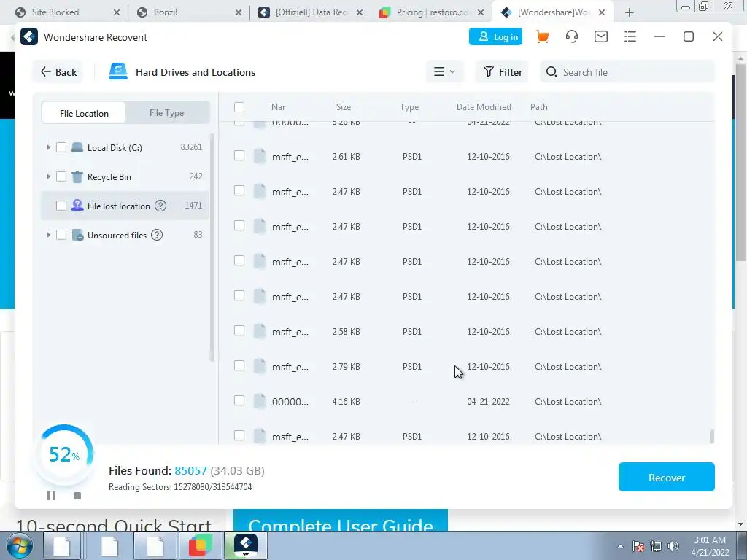This screenshot has height=560, width=747.
Task: Click the network tray icon
Action: coord(656,546)
